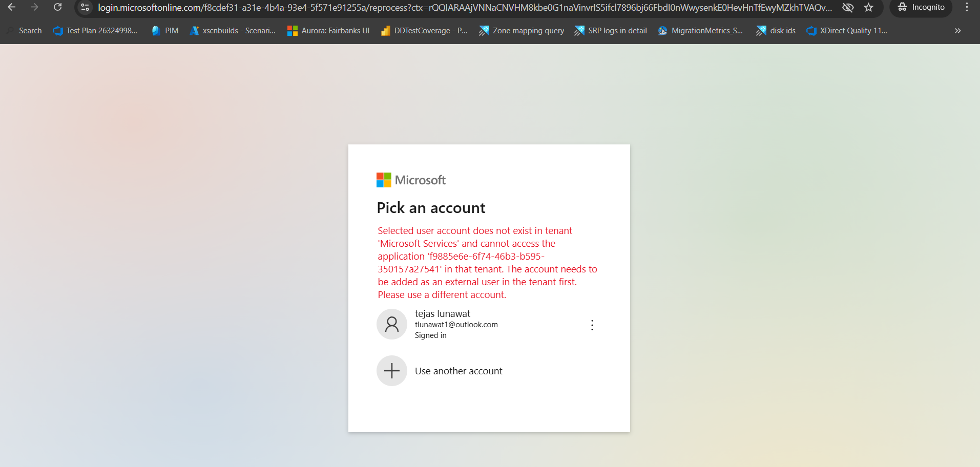Bookmark this page with the star icon
The width and height of the screenshot is (980, 467).
pos(868,7)
